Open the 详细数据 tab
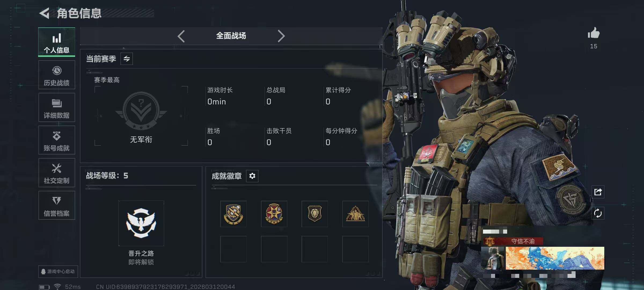The height and width of the screenshot is (290, 644). (x=57, y=107)
